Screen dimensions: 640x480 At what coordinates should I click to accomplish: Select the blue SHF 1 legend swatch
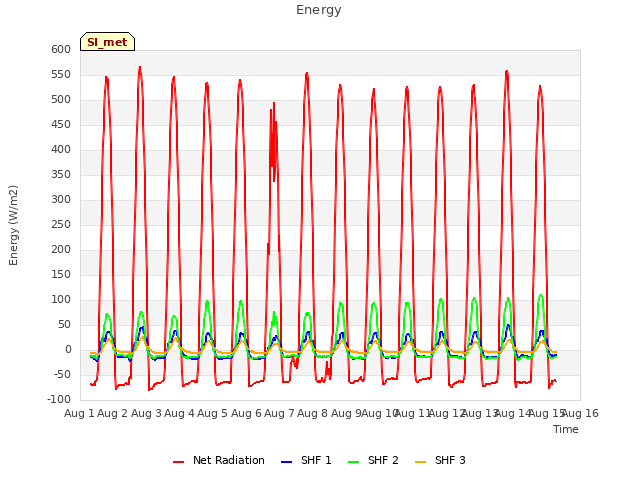tap(287, 462)
